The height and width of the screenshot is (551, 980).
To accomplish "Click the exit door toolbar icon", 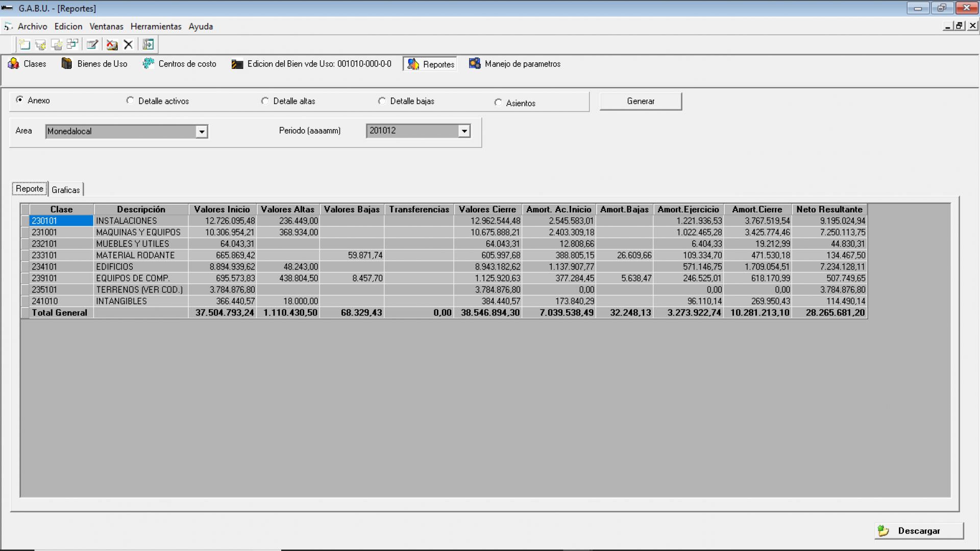I will click(148, 44).
